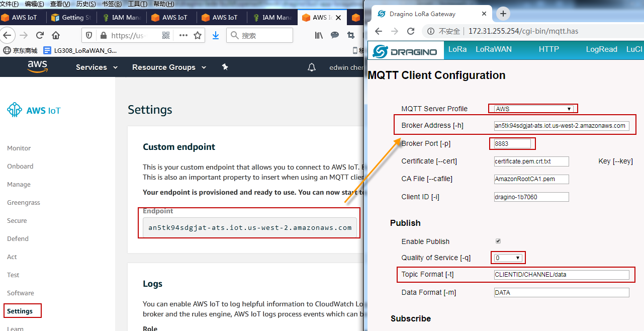Open the LoRa menu in Dragino
The image size is (644, 331).
coord(457,49)
